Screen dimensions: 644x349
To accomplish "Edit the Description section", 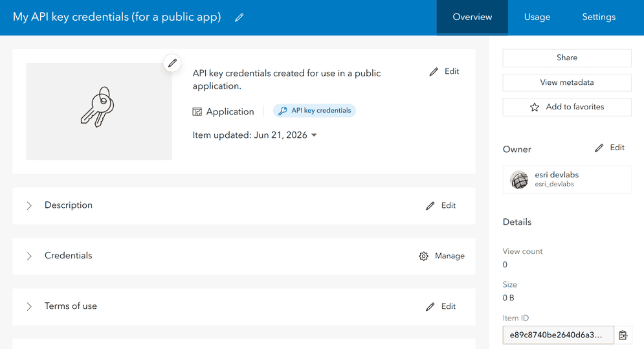I will pyautogui.click(x=441, y=205).
